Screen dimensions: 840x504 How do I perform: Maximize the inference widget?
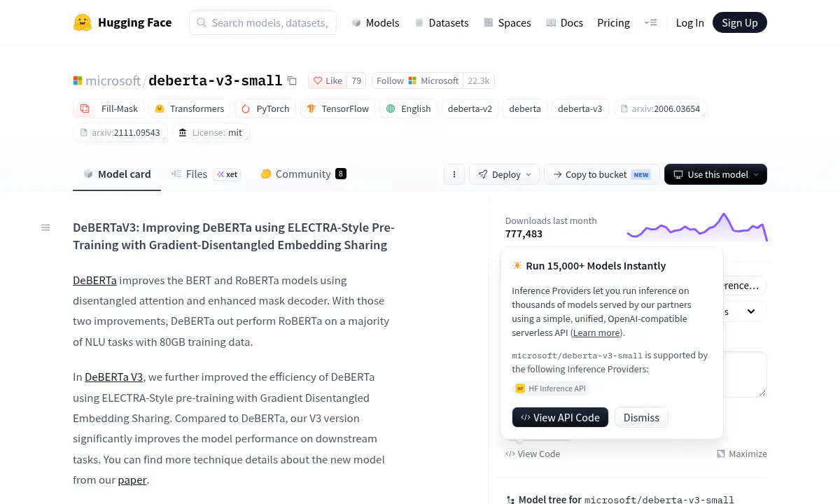coord(742,454)
